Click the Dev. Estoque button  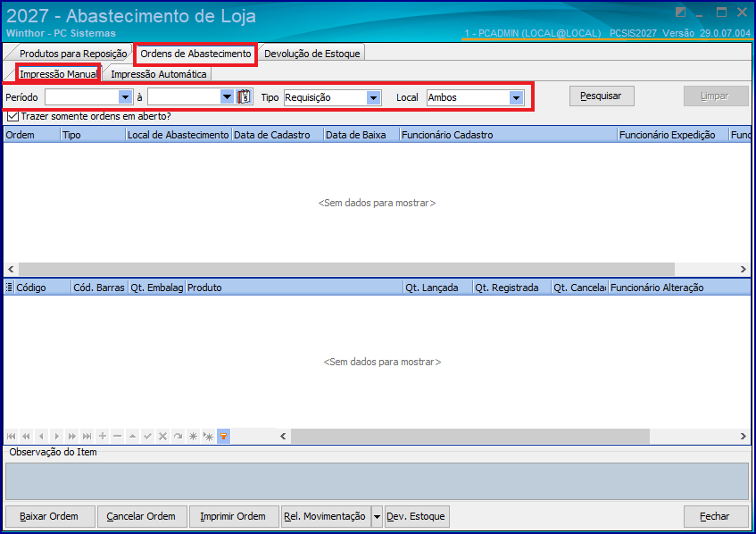coord(416,517)
